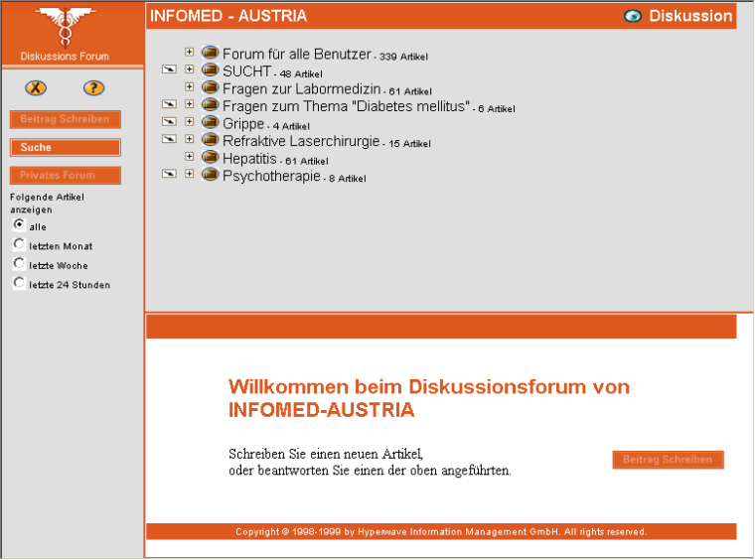Click the 'Willkommen beim Diskussionsforum' heading
The height and width of the screenshot is (560, 755).
coord(428,398)
